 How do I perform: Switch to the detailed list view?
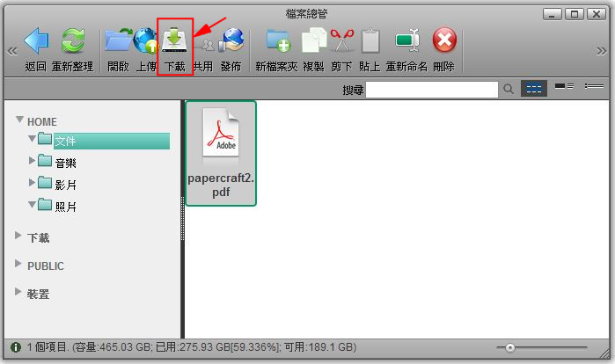[564, 89]
